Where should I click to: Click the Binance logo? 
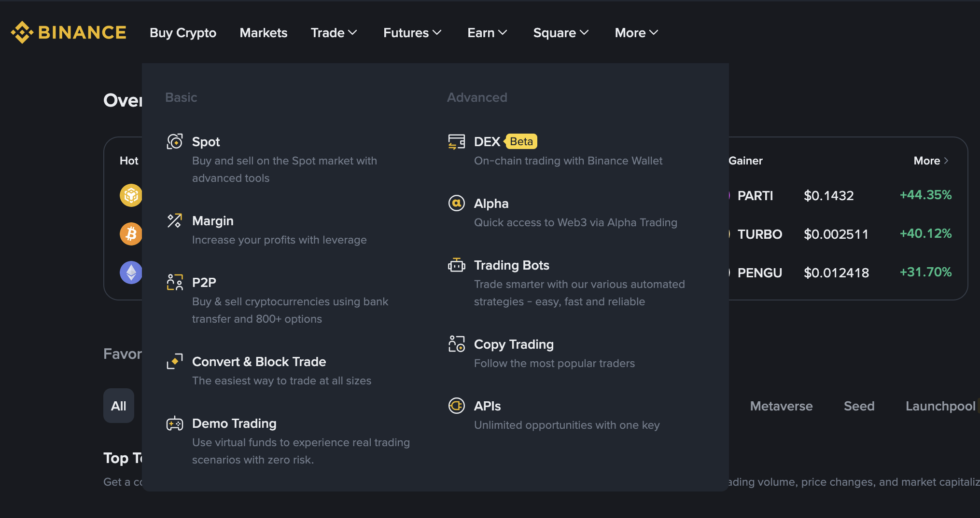pyautogui.click(x=69, y=32)
